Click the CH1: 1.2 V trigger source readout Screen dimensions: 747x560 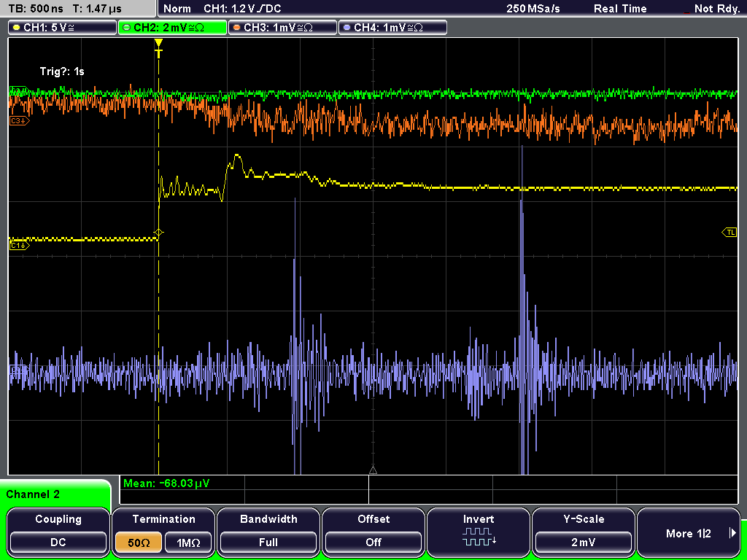pyautogui.click(x=242, y=9)
